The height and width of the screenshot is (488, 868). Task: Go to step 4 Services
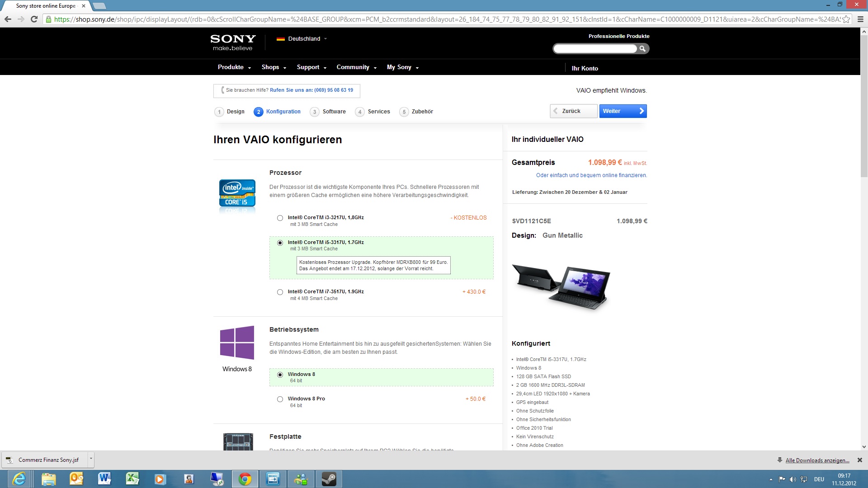(373, 112)
